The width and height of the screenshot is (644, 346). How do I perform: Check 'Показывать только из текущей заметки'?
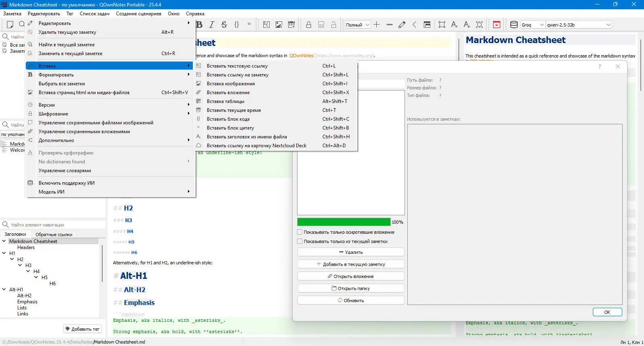pos(299,241)
